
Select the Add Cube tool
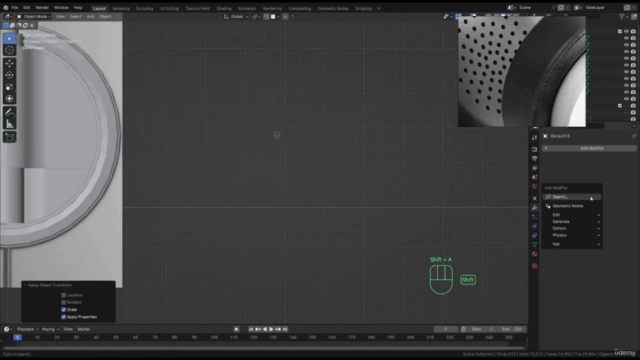coord(9,137)
